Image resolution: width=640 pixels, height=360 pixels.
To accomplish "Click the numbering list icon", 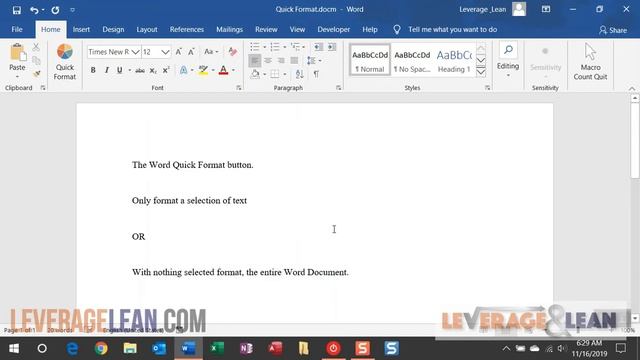I will [275, 47].
